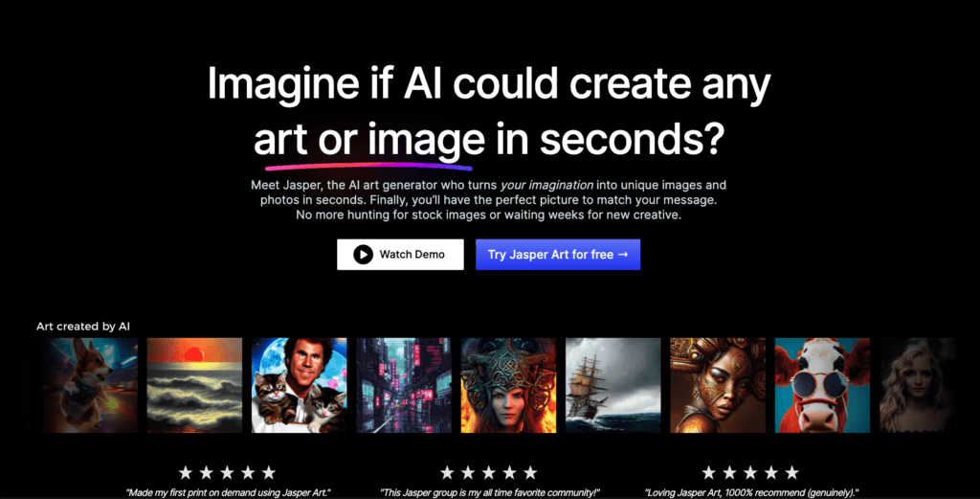Click the 'Loving Jasper Art' testimonial text
The image size is (980, 499).
click(751, 492)
